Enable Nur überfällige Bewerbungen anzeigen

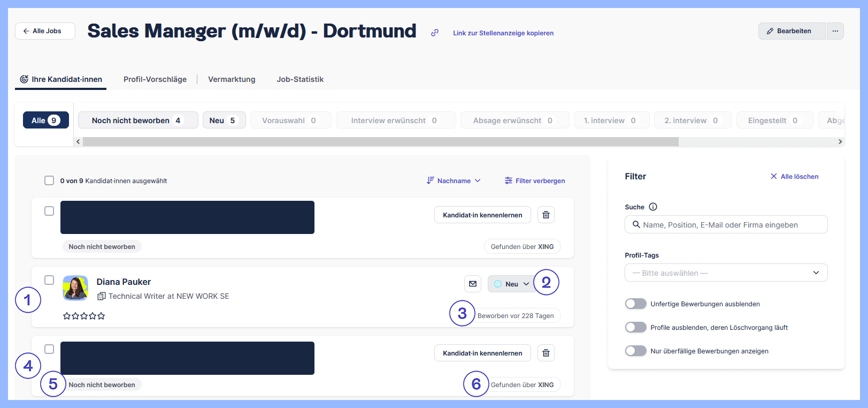coord(636,351)
